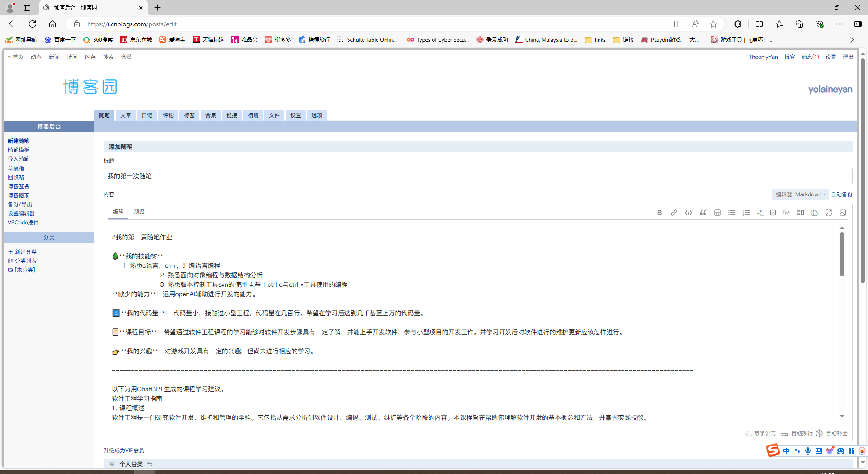This screenshot has height=474, width=868.
Task: Open the 文章 tab
Action: click(126, 115)
